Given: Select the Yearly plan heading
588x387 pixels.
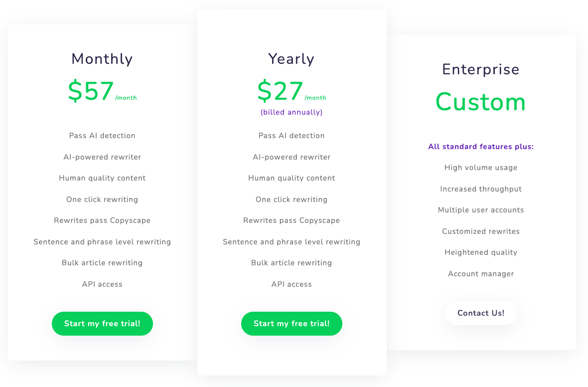Looking at the screenshot, I should (292, 59).
